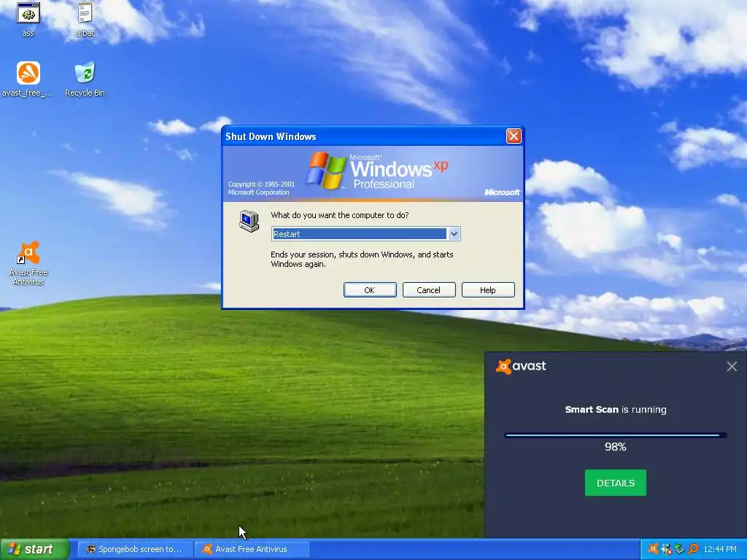Click the 98% scan progress value
The height and width of the screenshot is (560, 747).
click(616, 447)
